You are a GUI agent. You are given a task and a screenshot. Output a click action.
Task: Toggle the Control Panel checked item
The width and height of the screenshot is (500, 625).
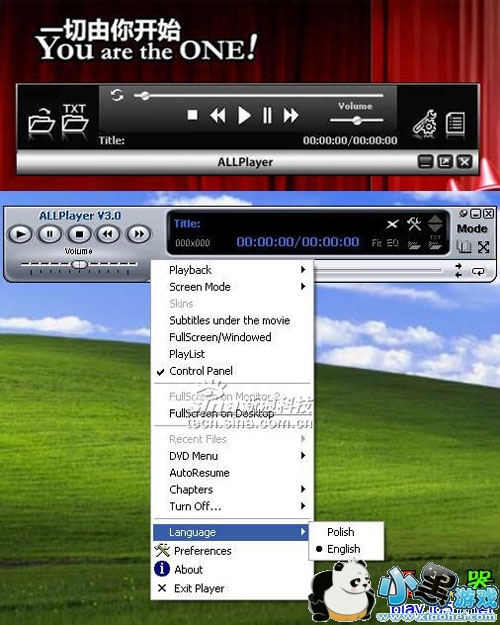(232, 371)
